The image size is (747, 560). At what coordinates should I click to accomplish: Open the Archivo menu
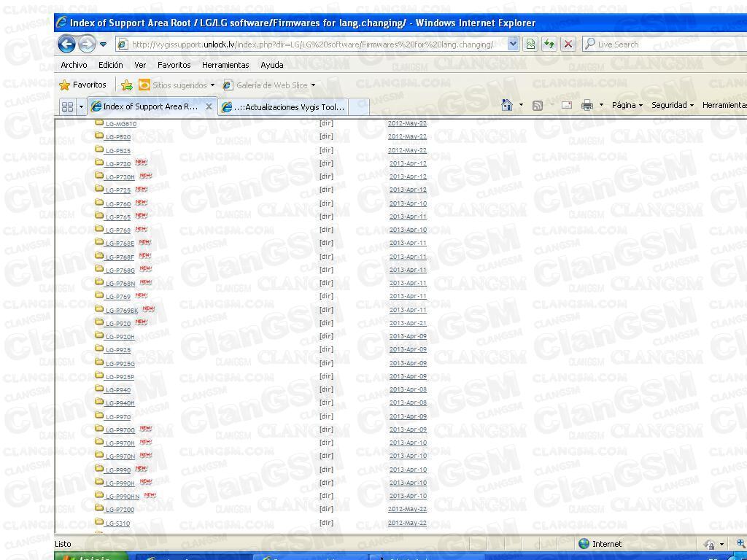pyautogui.click(x=74, y=65)
